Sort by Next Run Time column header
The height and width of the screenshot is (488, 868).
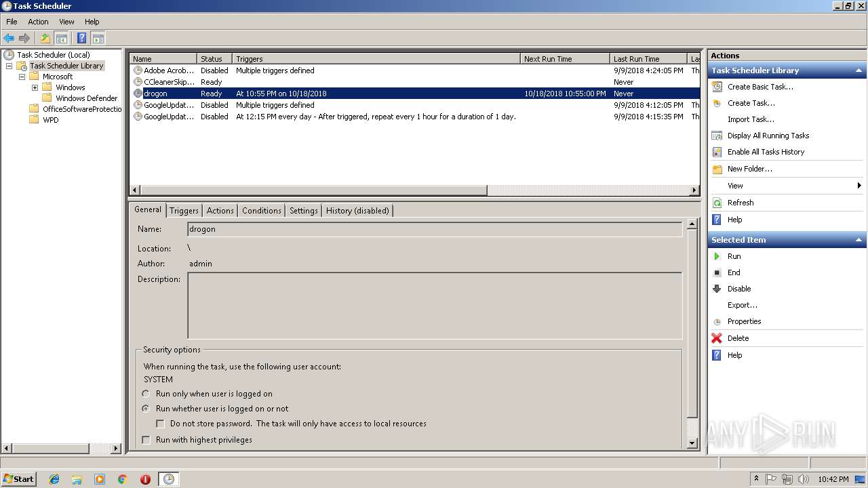565,59
